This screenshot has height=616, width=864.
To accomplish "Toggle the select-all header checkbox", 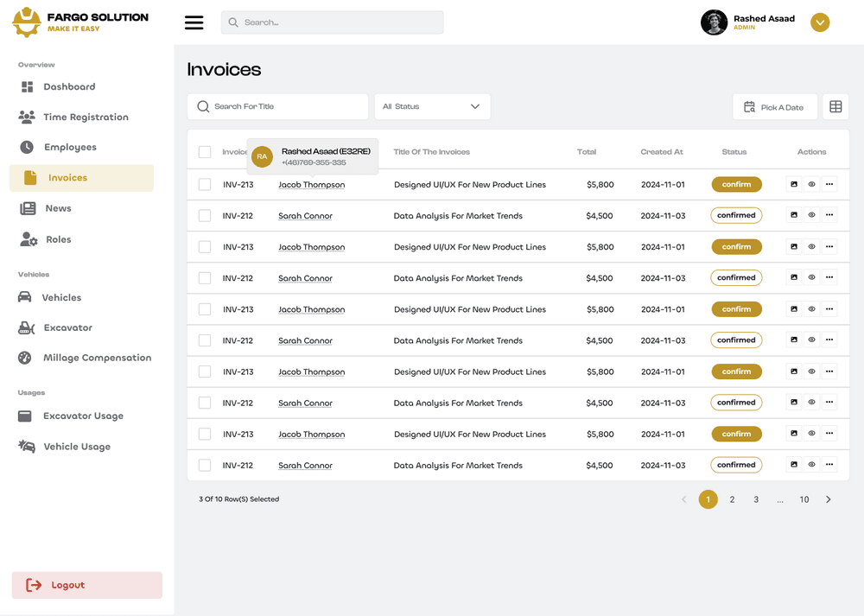I will (x=205, y=152).
